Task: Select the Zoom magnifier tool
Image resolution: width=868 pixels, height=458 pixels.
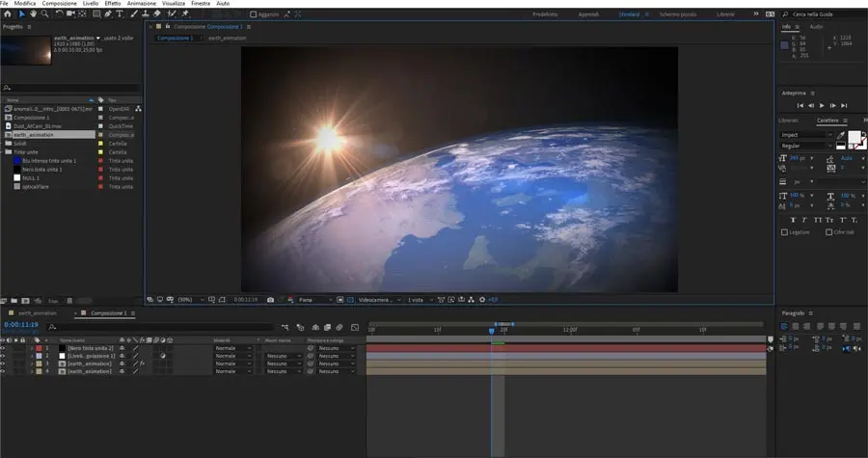Action: [x=44, y=13]
